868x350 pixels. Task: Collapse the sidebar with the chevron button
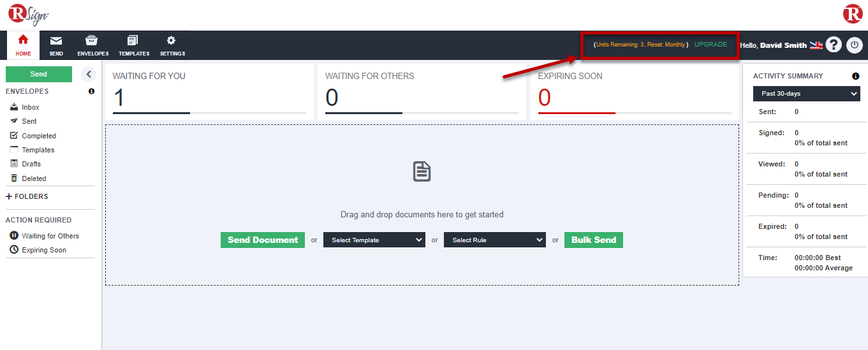89,75
